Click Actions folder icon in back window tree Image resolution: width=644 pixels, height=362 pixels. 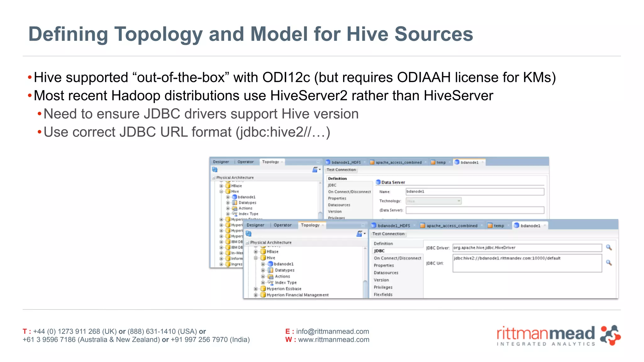pos(235,208)
